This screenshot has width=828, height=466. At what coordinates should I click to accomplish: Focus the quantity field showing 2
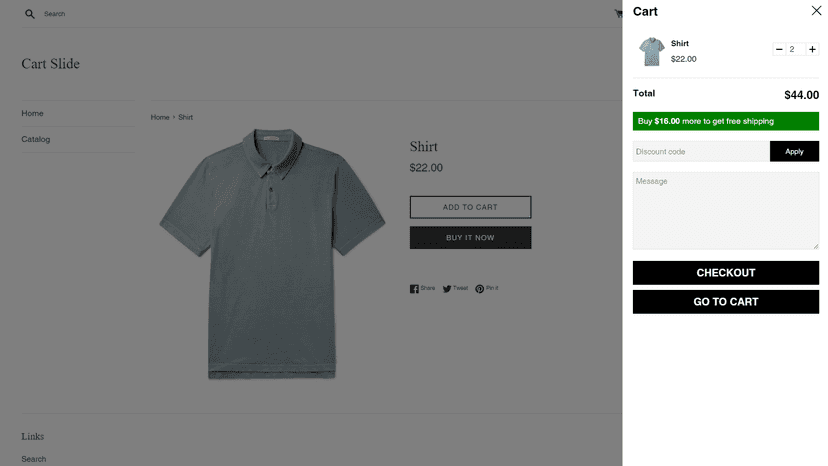click(795, 49)
